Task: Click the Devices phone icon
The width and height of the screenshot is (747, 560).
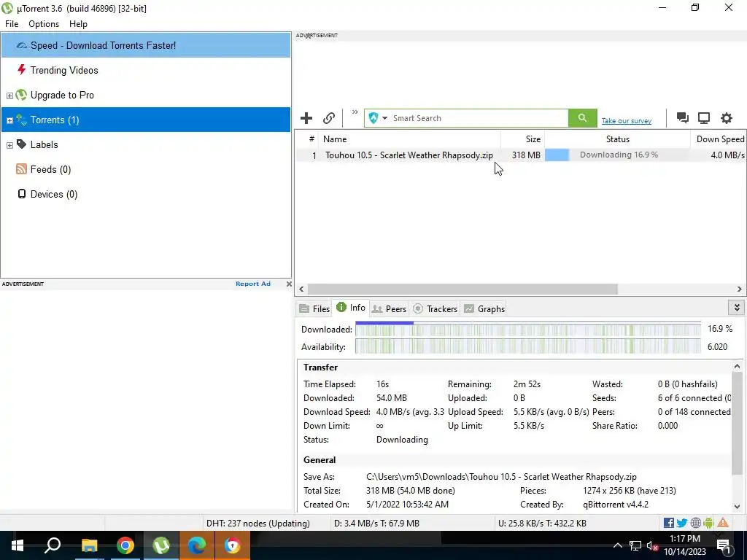Action: tap(21, 194)
